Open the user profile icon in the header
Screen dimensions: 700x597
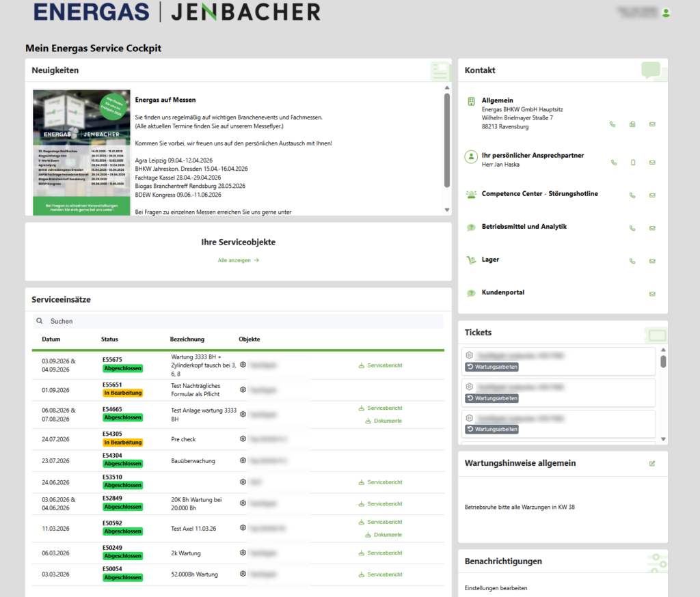click(666, 13)
